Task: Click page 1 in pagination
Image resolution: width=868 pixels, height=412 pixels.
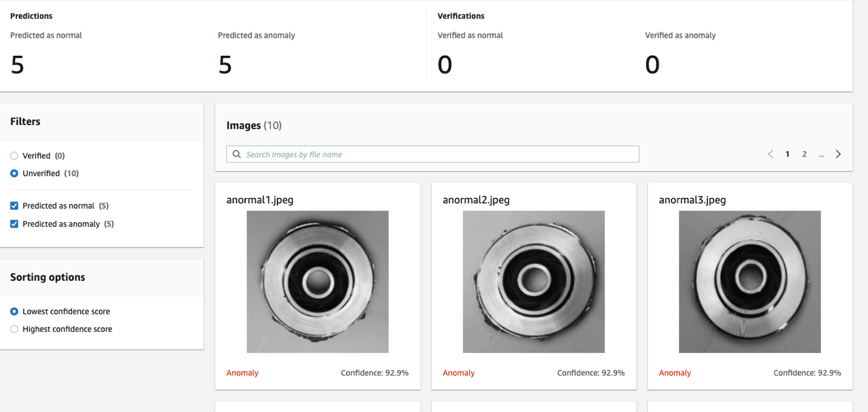Action: point(787,154)
